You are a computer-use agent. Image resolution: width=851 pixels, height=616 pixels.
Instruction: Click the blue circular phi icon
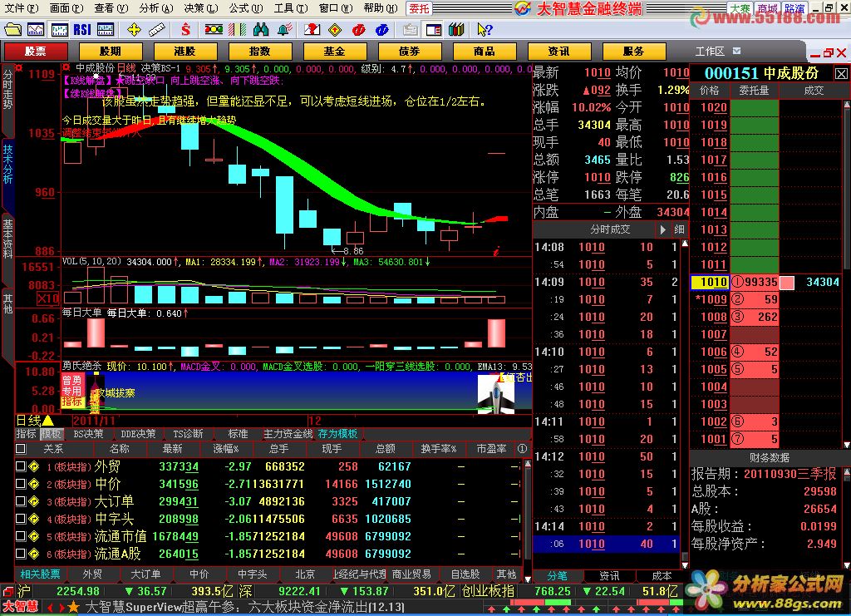coord(382,29)
